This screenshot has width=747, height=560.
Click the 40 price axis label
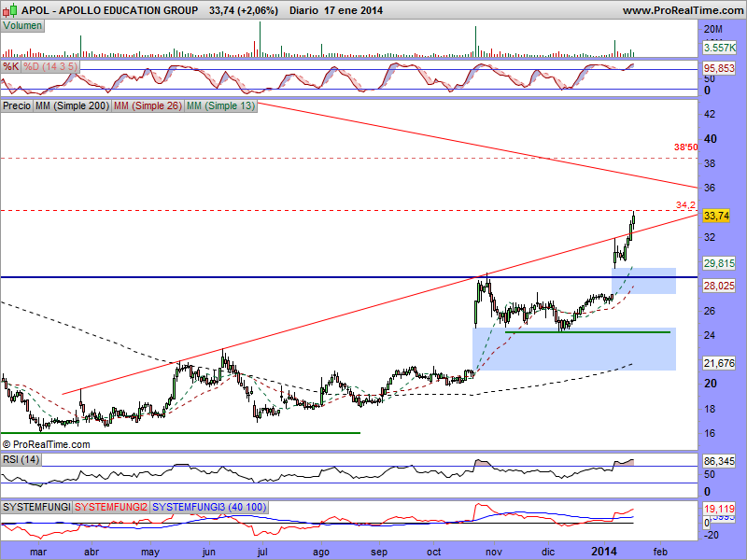pyautogui.click(x=711, y=138)
